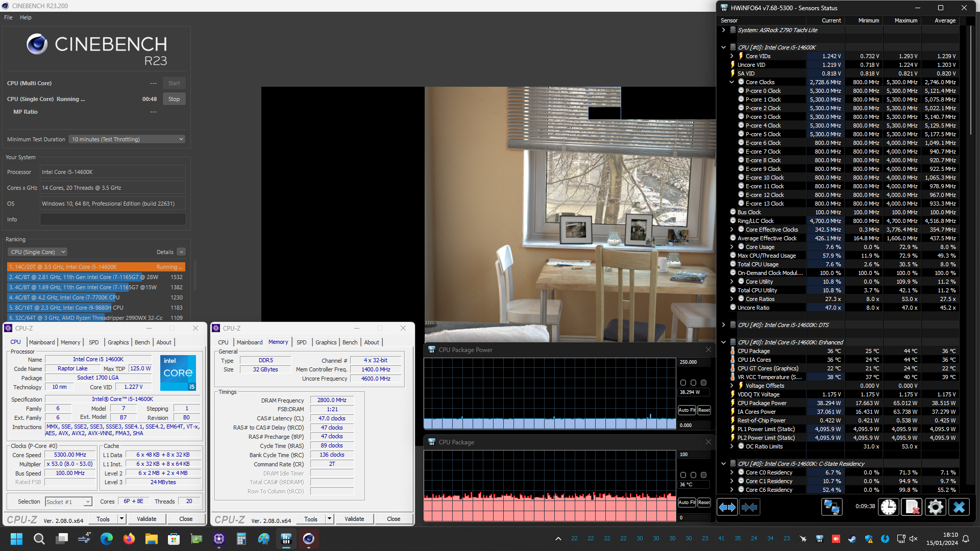Open taskbar Search magnifier
980x551 pixels.
[39, 539]
